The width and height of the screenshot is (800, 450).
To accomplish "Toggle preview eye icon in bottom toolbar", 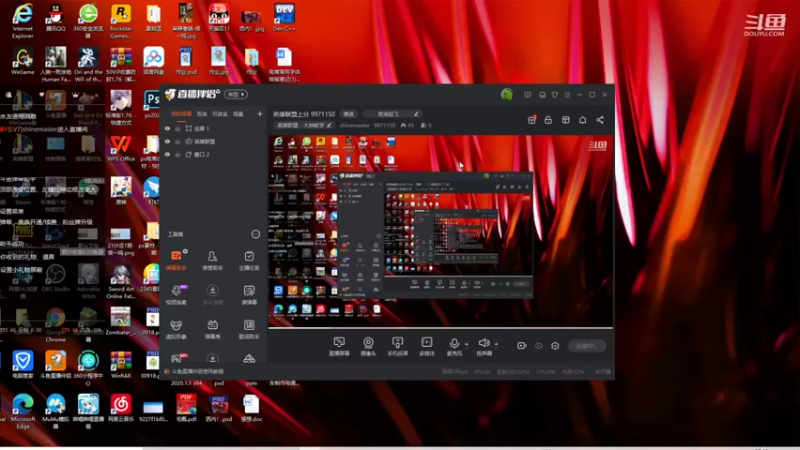I will (x=539, y=346).
